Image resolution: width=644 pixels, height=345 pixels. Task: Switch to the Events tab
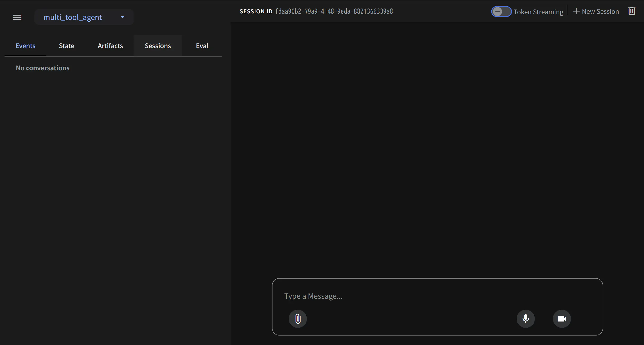coord(25,46)
